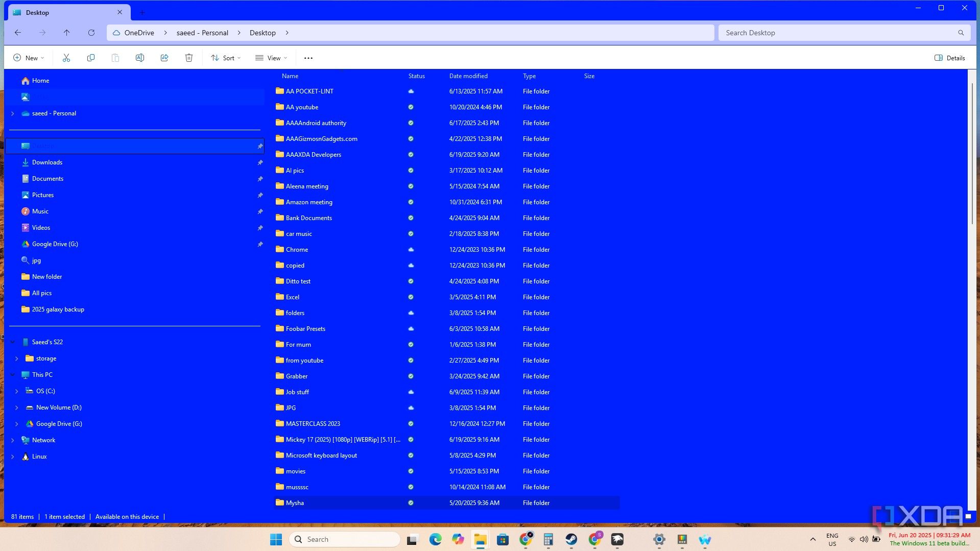Viewport: 980px width, 551px height.
Task: Click the Search Desktop input field
Action: point(844,33)
